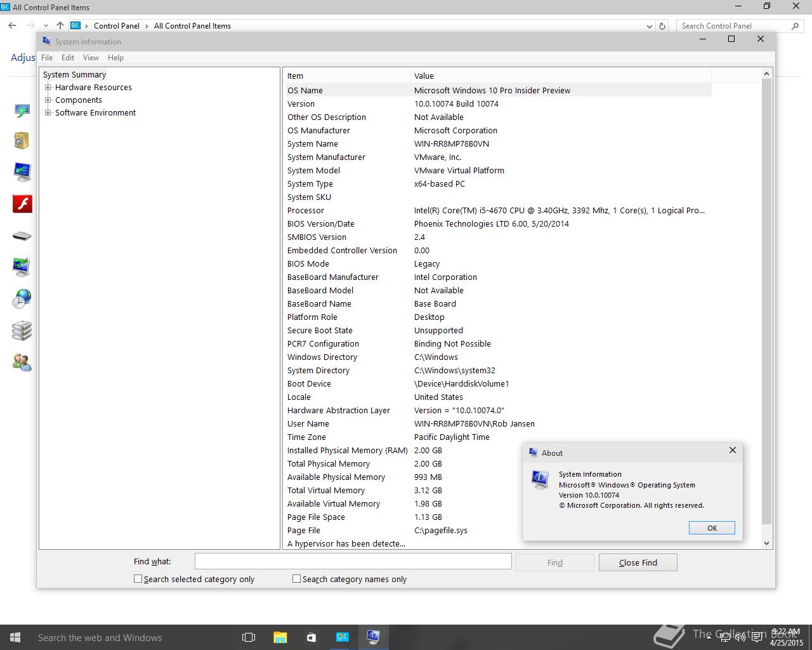Select the Installed Physical Memory (RAM) row
Screen dimensions: 812x650
498,451
